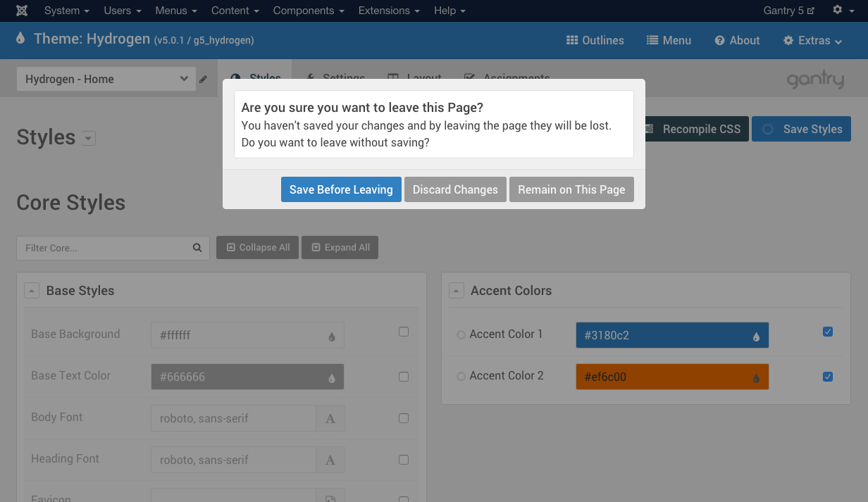
Task: Click the magnifier icon in Filter Core
Action: (x=197, y=248)
